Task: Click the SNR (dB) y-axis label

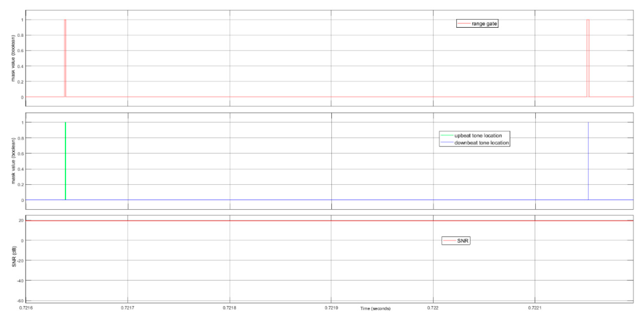Action: coord(14,256)
